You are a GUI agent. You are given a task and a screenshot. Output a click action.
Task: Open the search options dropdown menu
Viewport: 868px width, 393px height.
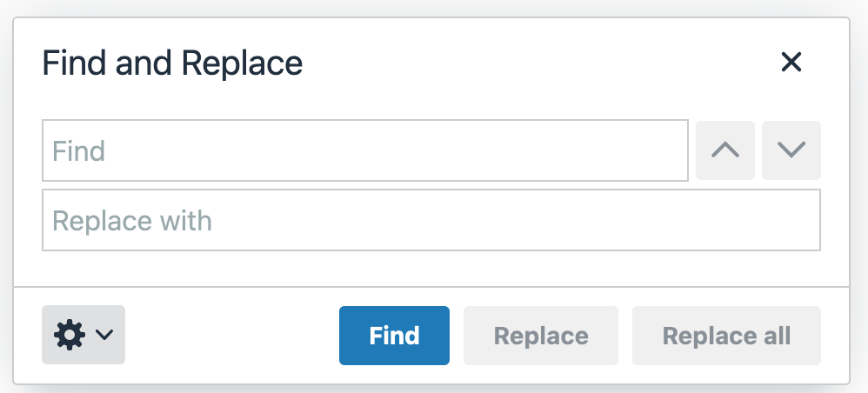pos(83,335)
